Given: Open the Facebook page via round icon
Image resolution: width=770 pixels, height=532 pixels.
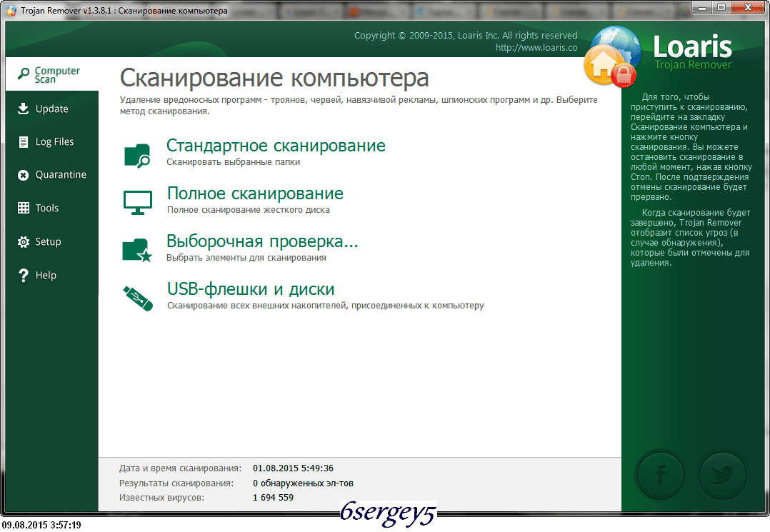Looking at the screenshot, I should coord(660,475).
